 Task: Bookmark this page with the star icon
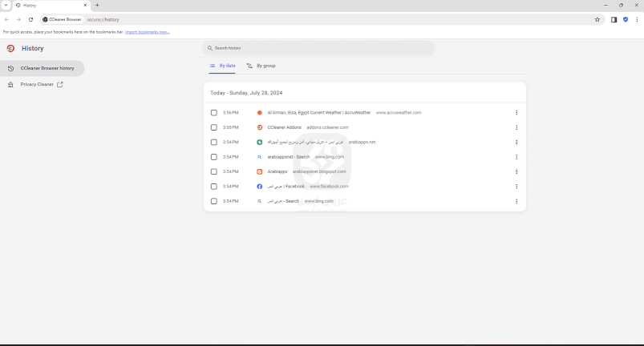[x=597, y=19]
